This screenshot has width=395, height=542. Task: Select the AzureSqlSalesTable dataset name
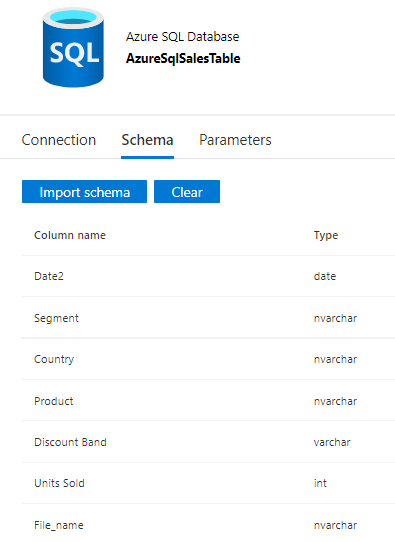point(183,58)
